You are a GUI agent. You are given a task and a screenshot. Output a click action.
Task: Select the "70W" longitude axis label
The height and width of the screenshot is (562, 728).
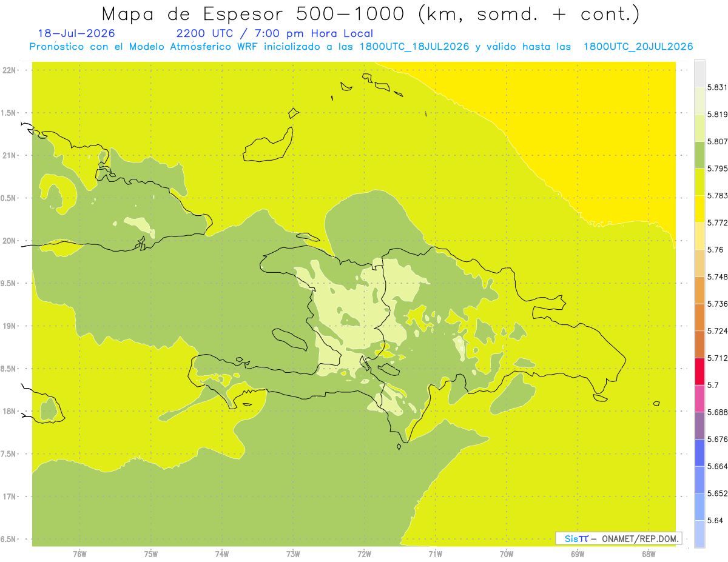pos(507,554)
